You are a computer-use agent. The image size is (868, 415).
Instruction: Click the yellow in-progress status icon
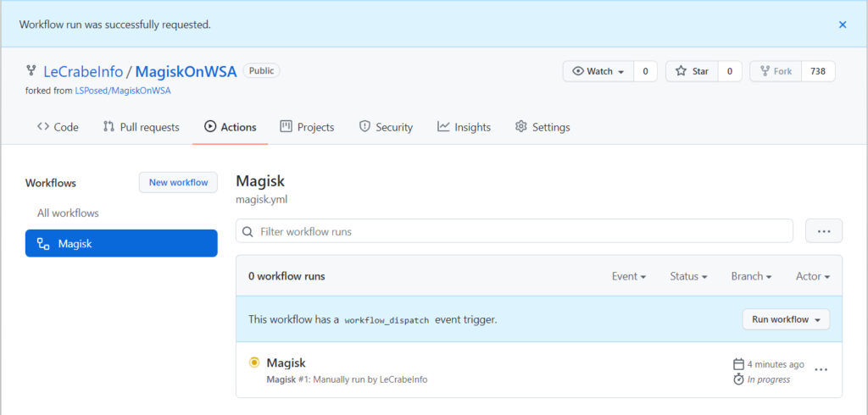[x=253, y=362]
